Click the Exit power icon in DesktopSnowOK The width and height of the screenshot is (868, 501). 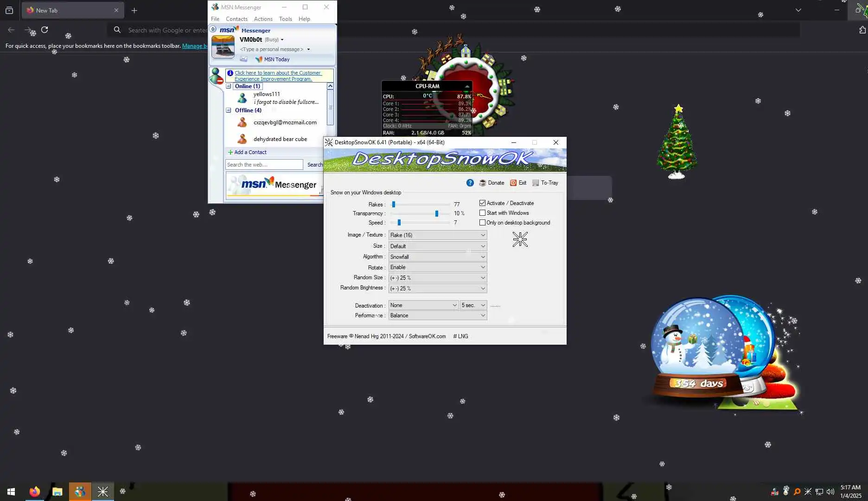[x=513, y=183]
